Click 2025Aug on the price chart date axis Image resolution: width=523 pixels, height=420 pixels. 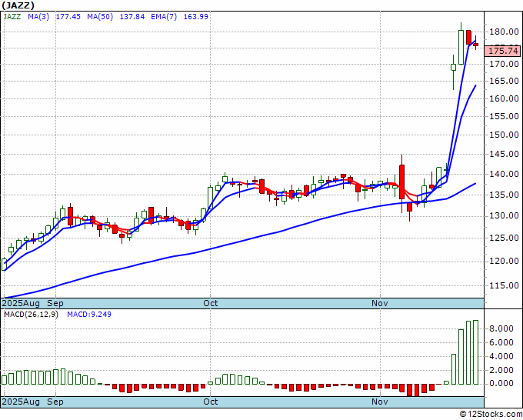[x=21, y=303]
